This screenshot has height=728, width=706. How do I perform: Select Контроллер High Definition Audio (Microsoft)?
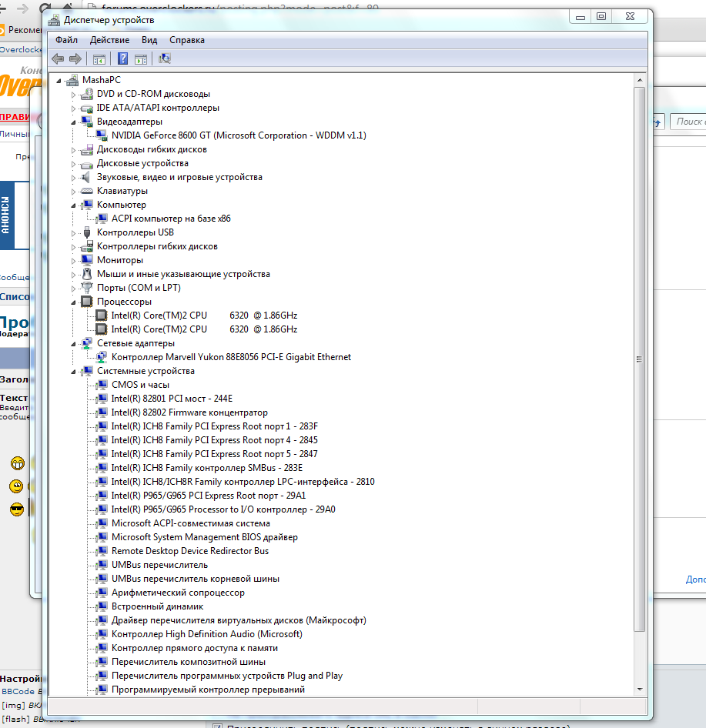tap(206, 634)
